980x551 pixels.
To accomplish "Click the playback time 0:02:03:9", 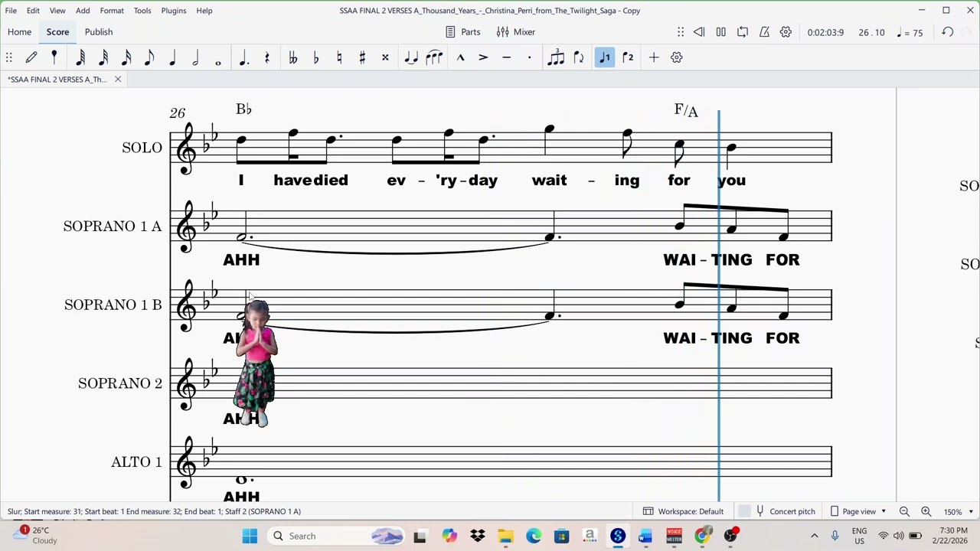I will 825,33.
